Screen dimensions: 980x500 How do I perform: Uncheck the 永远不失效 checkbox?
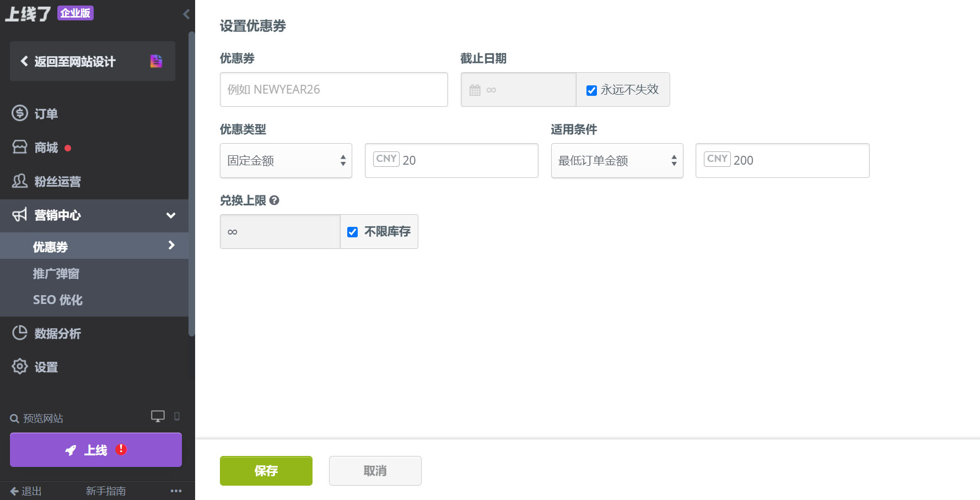(x=591, y=90)
